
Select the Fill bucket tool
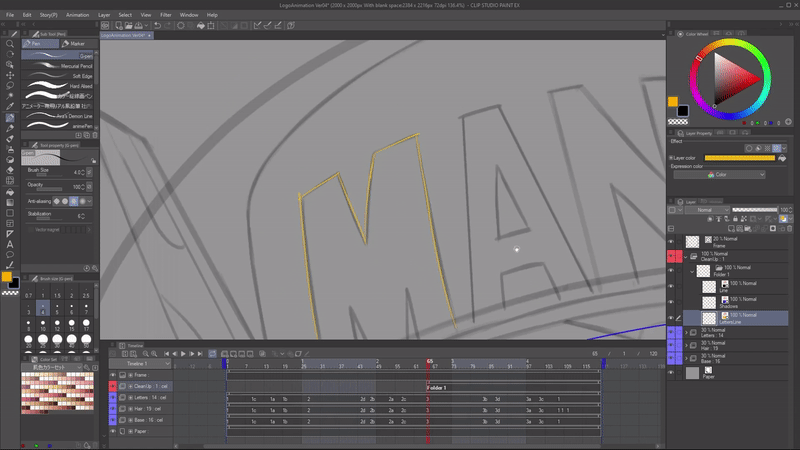coord(10,192)
